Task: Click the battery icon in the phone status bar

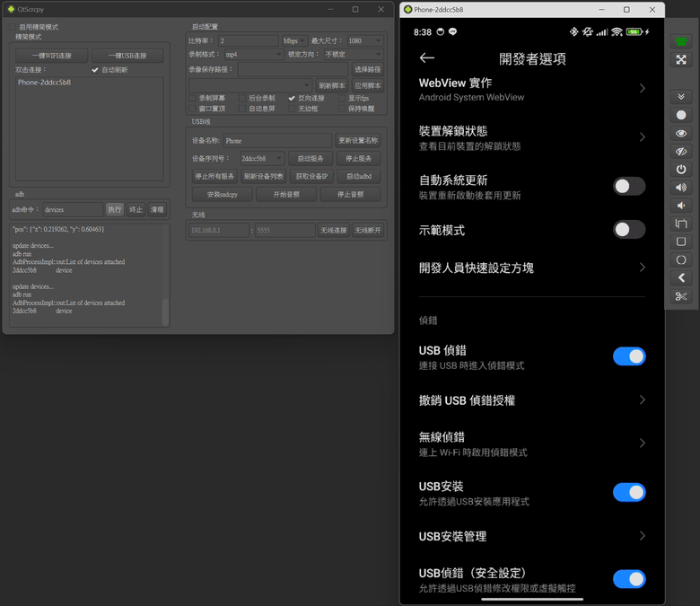Action: point(634,31)
